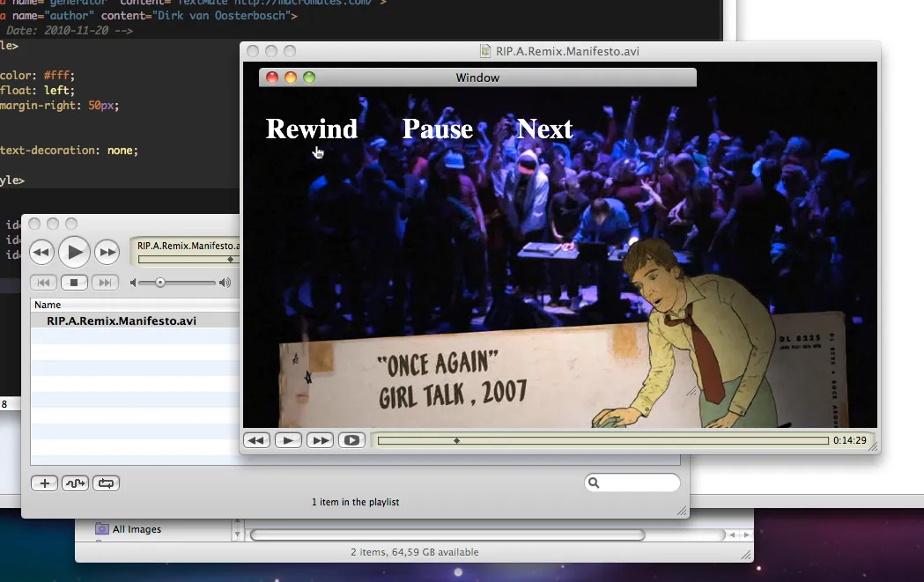Click round rewind button in playlist controller
This screenshot has height=582, width=924.
point(41,252)
